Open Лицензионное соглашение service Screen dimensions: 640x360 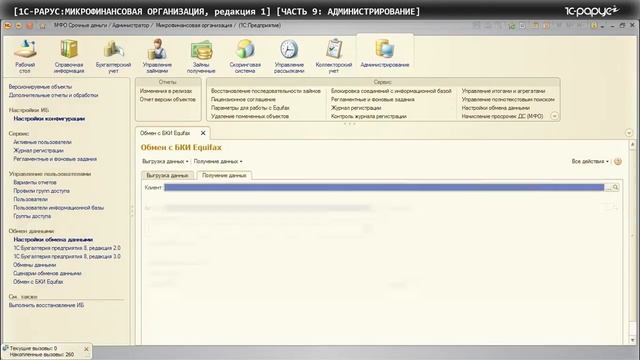(x=243, y=100)
